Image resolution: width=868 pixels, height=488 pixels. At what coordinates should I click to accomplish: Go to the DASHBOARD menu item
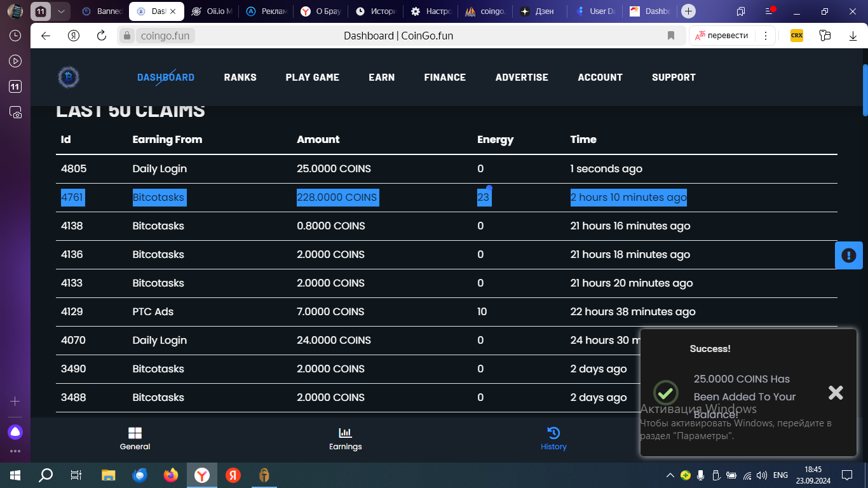point(166,78)
